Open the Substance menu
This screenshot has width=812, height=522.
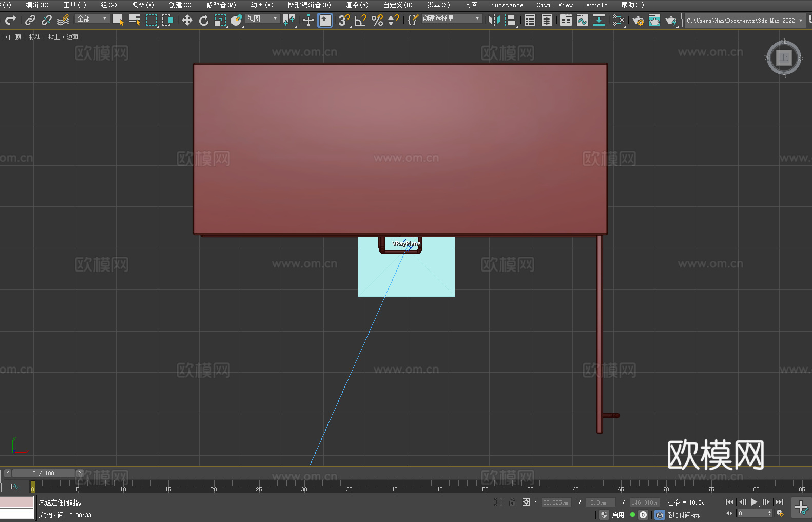(x=507, y=5)
